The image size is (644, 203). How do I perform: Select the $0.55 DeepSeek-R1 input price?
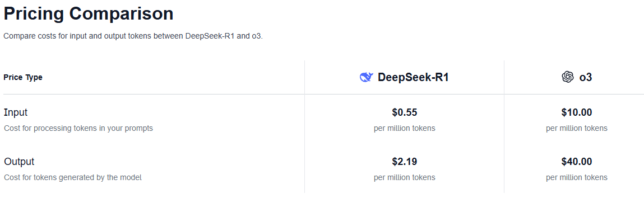(x=405, y=112)
